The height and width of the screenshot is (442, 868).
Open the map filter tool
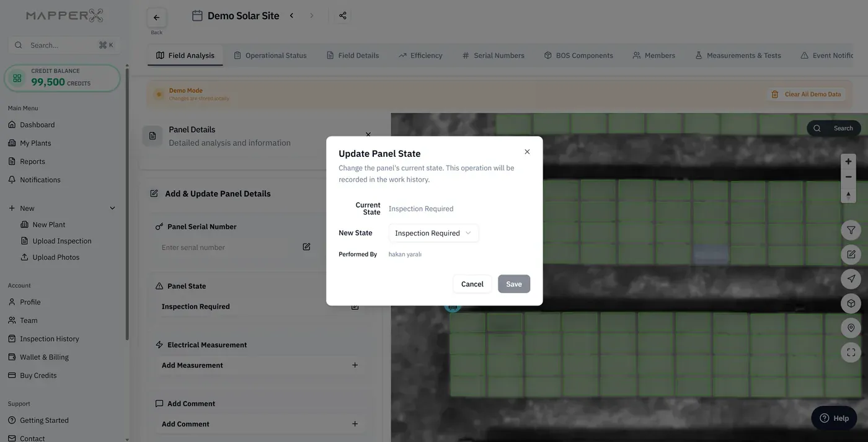[851, 230]
